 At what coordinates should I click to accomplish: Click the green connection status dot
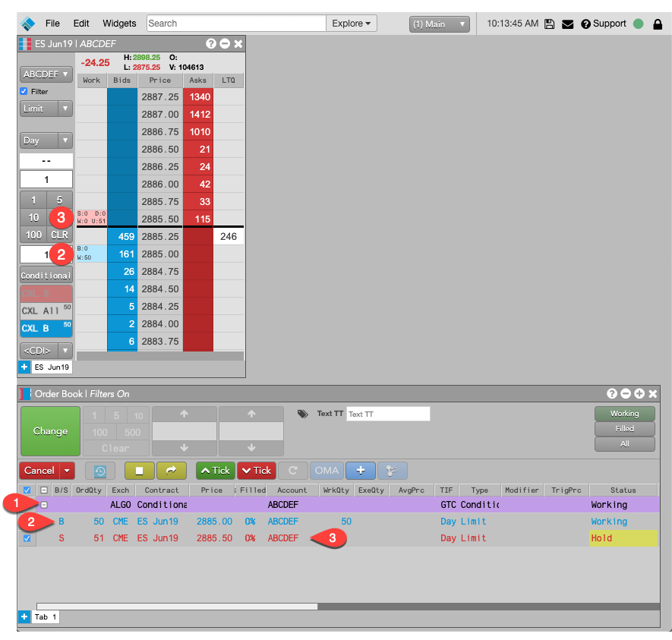coord(638,24)
